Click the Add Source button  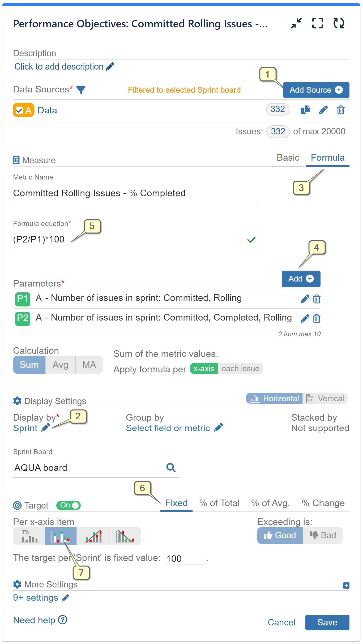(316, 90)
